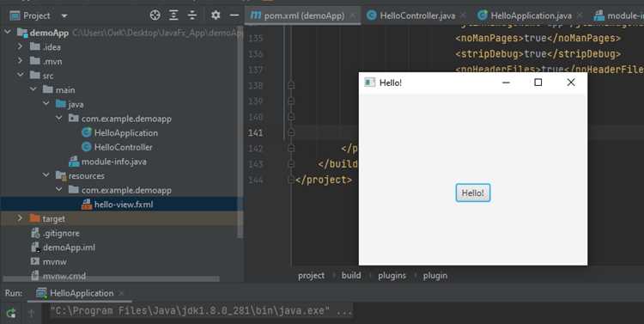The height and width of the screenshot is (324, 644).
Task: Click the up arrow in Run panel
Action: pyautogui.click(x=32, y=314)
